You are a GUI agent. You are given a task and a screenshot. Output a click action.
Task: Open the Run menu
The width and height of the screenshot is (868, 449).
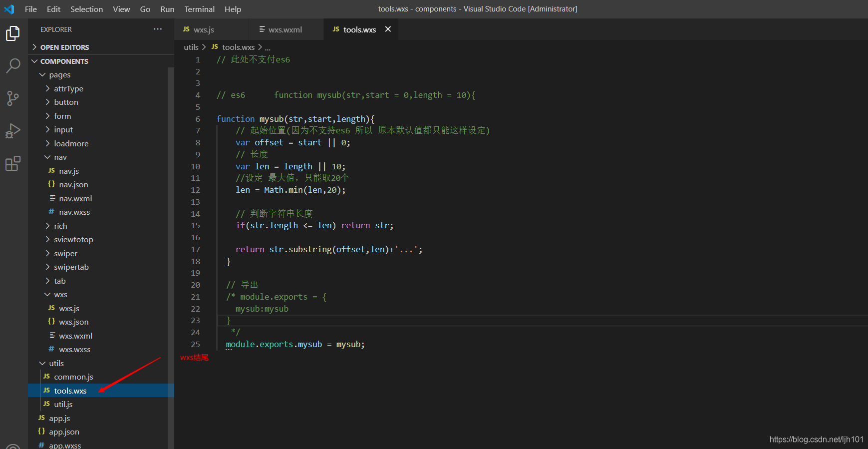point(167,9)
